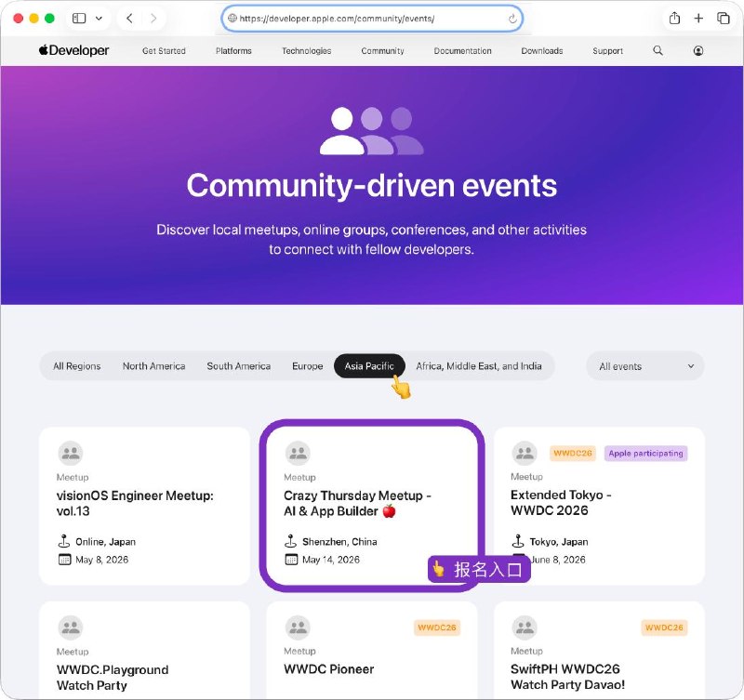The width and height of the screenshot is (744, 700).
Task: Open the Get Started menu
Action: (x=164, y=51)
